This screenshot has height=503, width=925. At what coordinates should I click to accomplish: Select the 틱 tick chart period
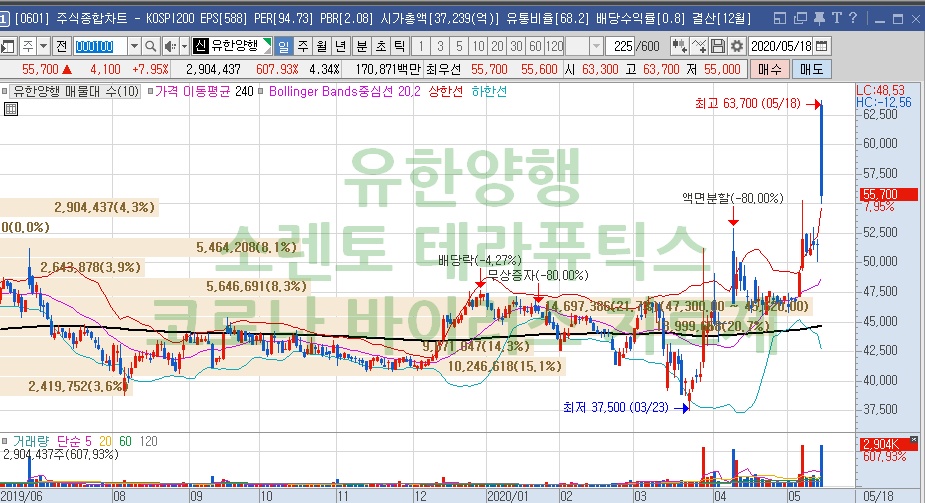(399, 46)
